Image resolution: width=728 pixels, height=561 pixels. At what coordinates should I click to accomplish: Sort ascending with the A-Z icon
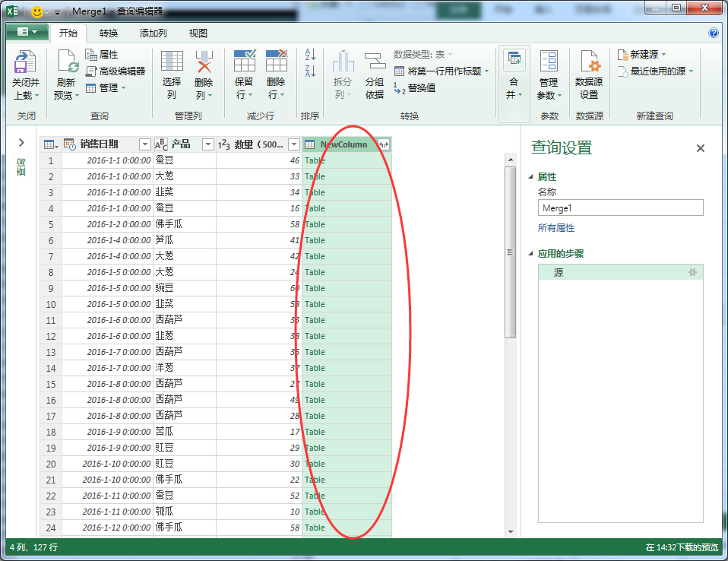pos(310,55)
